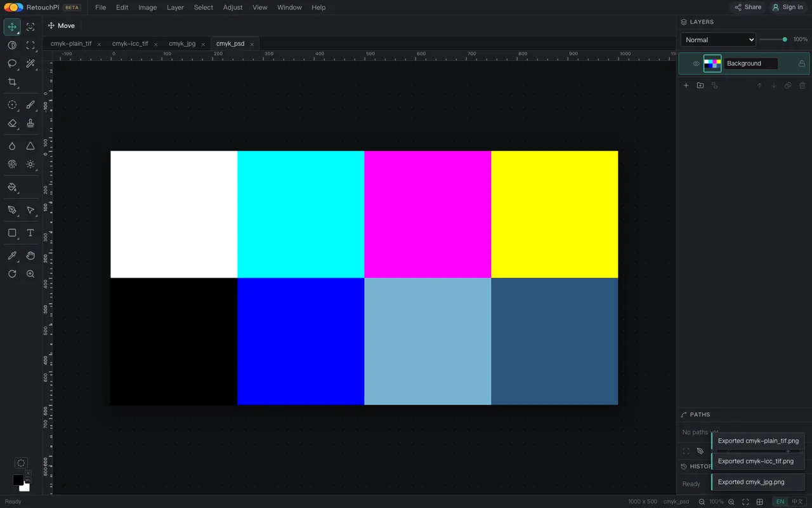Screen dimensions: 812x508
Task: Zoom in using the status bar magnifier
Action: point(731,502)
